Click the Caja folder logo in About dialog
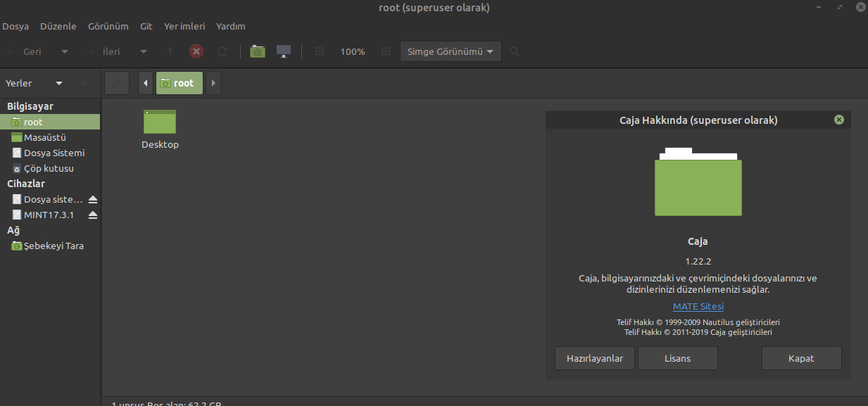The image size is (868, 406). [698, 182]
